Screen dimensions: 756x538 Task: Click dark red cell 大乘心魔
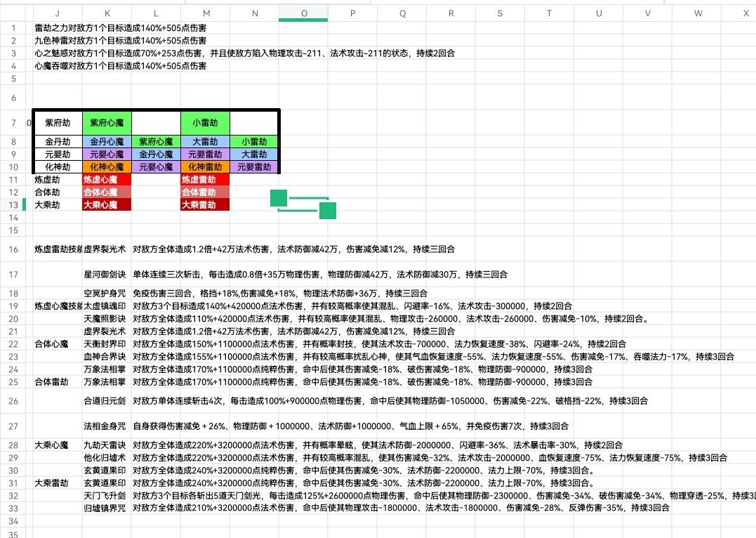pyautogui.click(x=107, y=204)
